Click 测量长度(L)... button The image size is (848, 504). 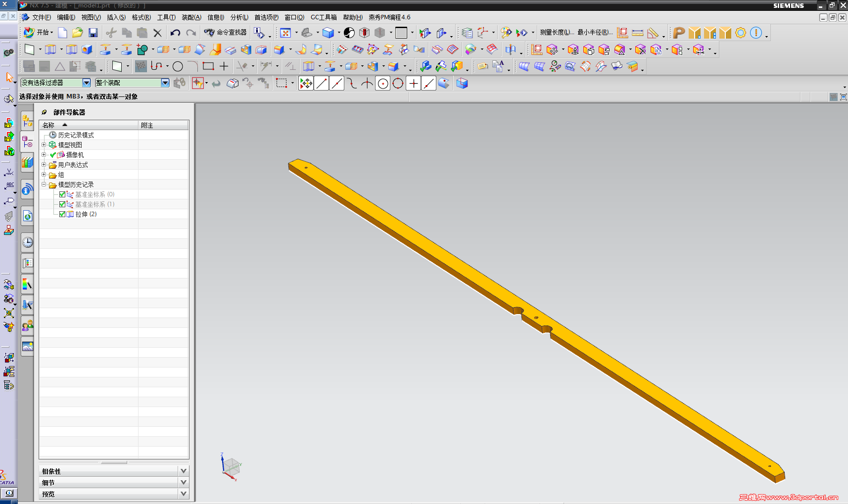[x=557, y=33]
